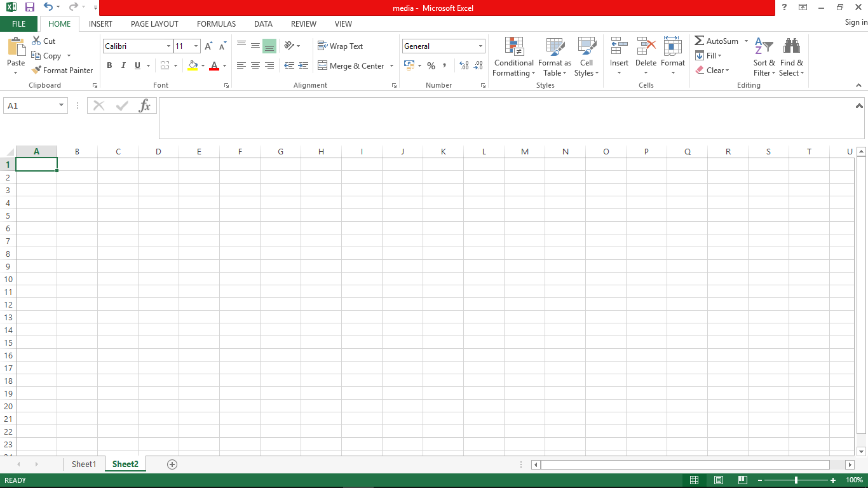Apply italic formatting
This screenshot has height=488, width=868.
coord(123,65)
